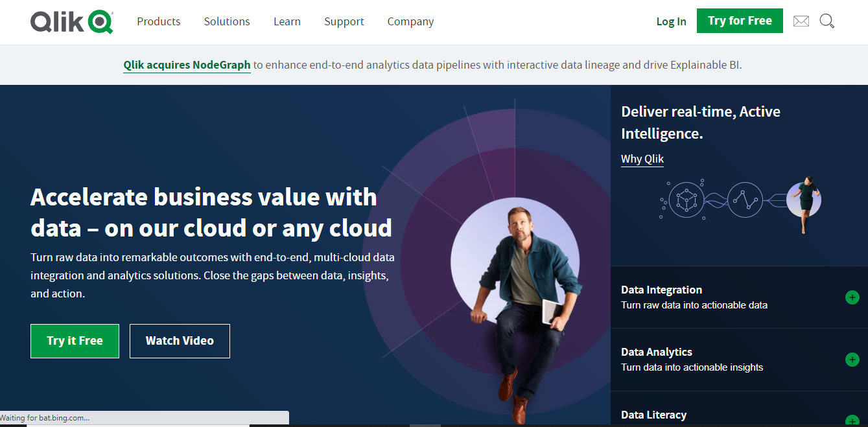The height and width of the screenshot is (427, 868).
Task: Click the Try it Free button
Action: 75,341
